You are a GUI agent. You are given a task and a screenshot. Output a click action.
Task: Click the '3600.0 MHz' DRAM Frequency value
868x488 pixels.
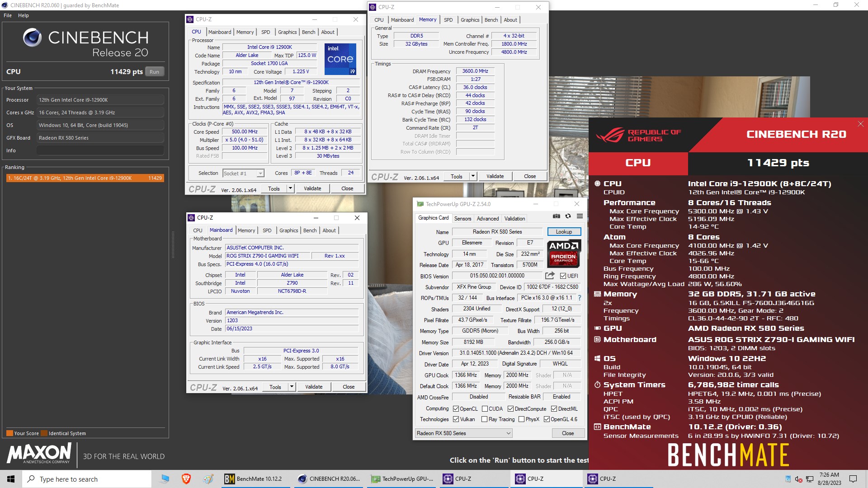point(475,71)
